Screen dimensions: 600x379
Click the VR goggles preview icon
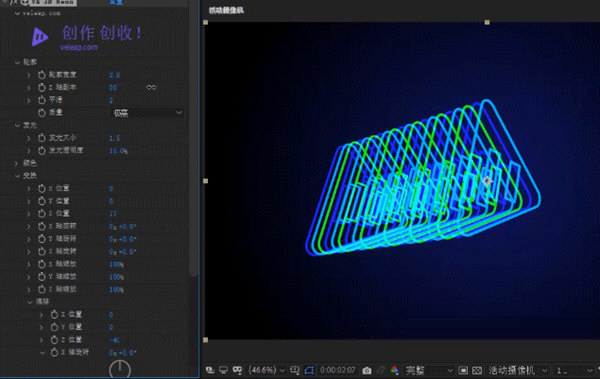(237, 370)
